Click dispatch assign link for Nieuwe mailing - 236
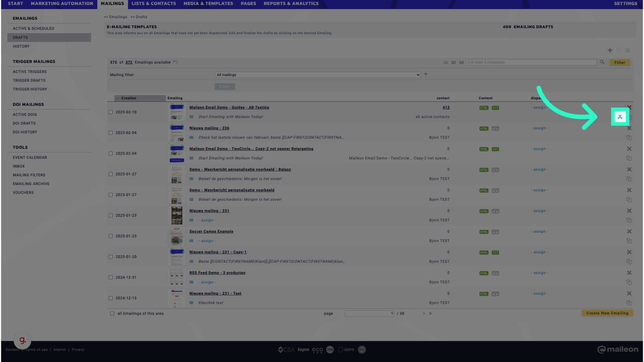The height and width of the screenshot is (362, 644). point(539,128)
